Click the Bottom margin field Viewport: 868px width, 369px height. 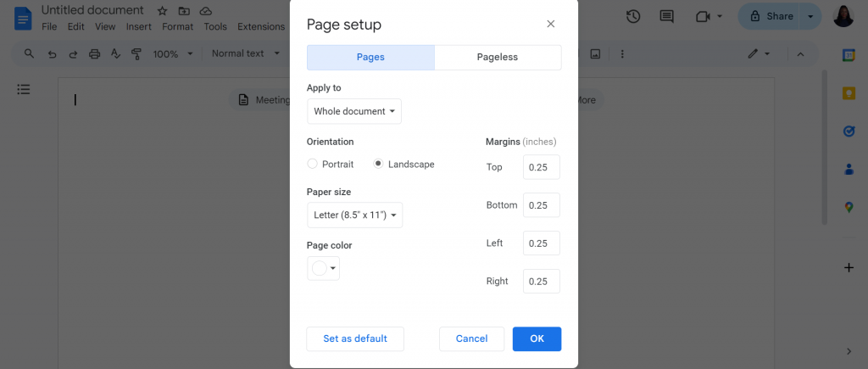coord(542,205)
